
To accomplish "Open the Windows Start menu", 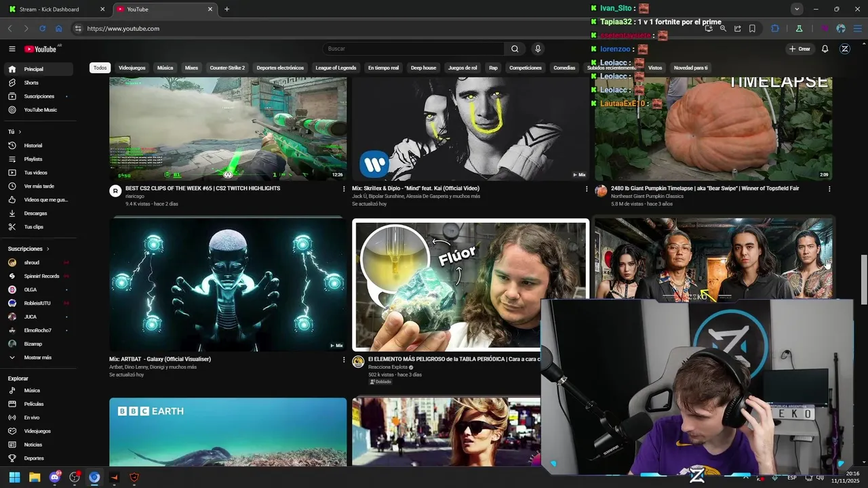I will (14, 477).
